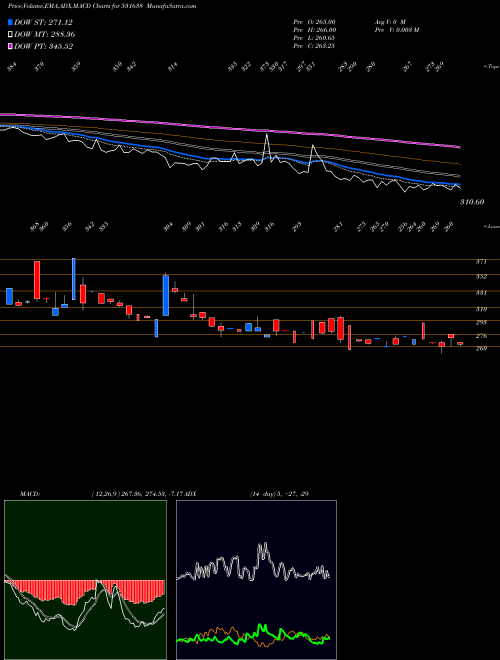Click the 269 price axis label
Screen dimensions: 500x660
[x=481, y=349]
